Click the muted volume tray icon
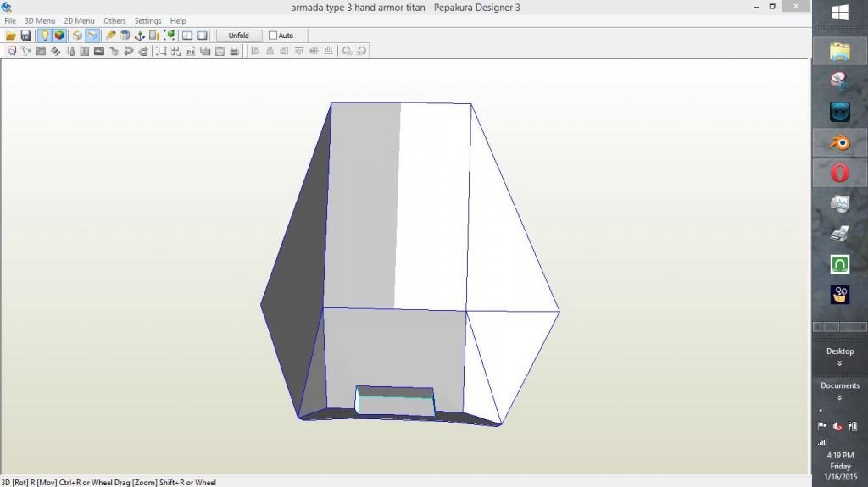Image resolution: width=868 pixels, height=487 pixels. 837,427
